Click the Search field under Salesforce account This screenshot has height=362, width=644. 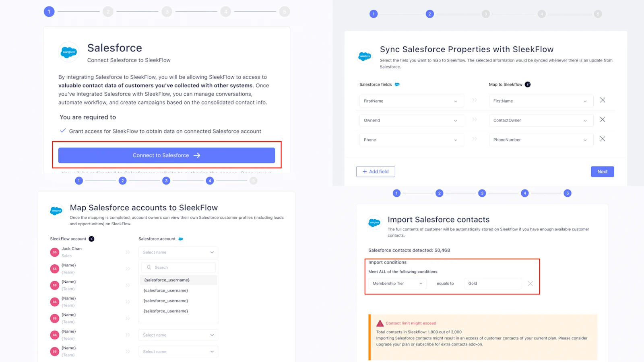(x=178, y=267)
